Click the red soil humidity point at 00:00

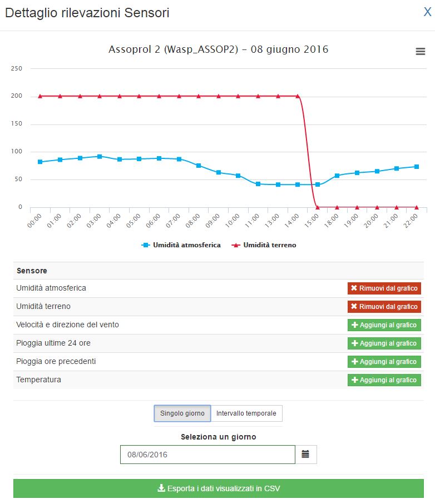pyautogui.click(x=40, y=96)
